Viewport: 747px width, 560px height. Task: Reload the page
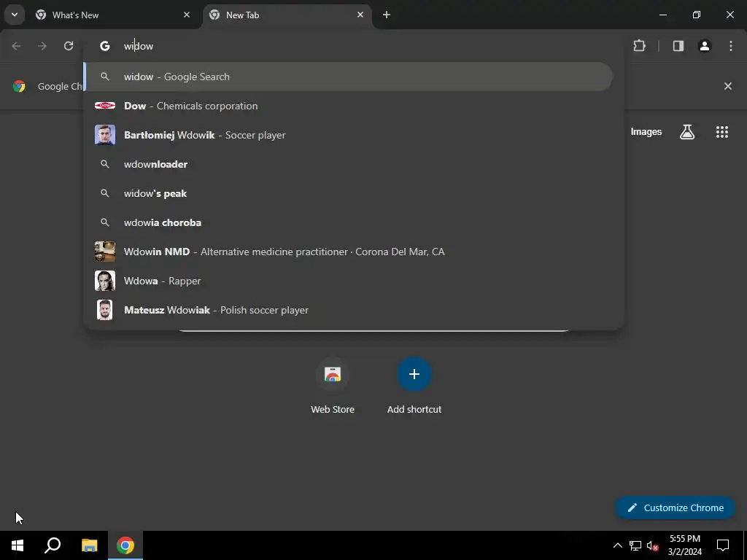click(x=69, y=46)
